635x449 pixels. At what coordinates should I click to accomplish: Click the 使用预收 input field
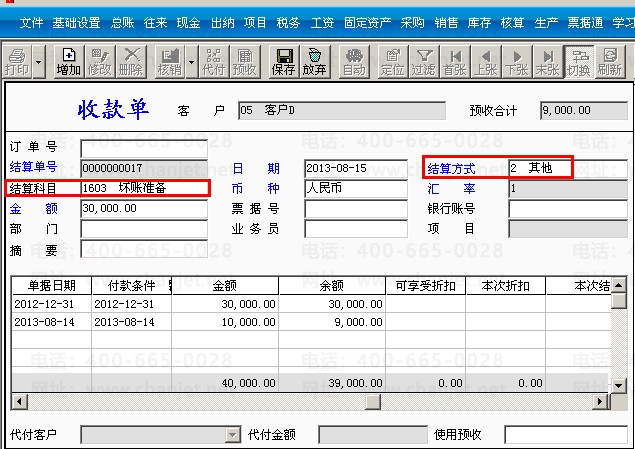pyautogui.click(x=566, y=435)
